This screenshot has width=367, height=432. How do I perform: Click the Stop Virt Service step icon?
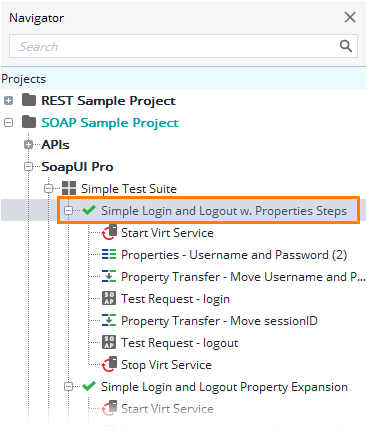coord(109,364)
